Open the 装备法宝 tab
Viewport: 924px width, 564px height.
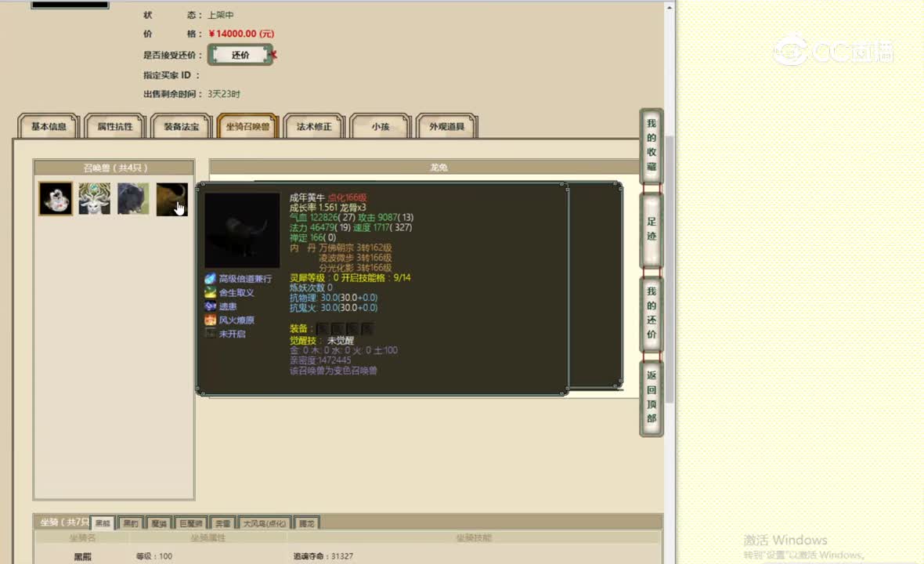click(x=182, y=126)
